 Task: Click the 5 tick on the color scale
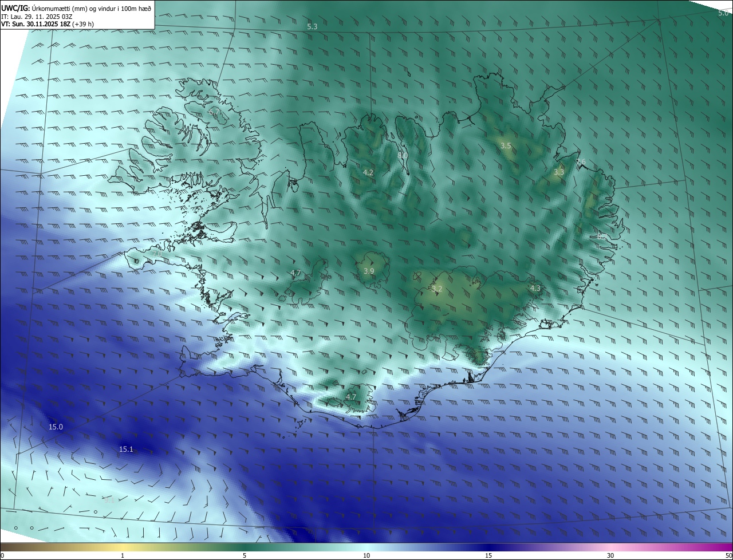point(245,556)
